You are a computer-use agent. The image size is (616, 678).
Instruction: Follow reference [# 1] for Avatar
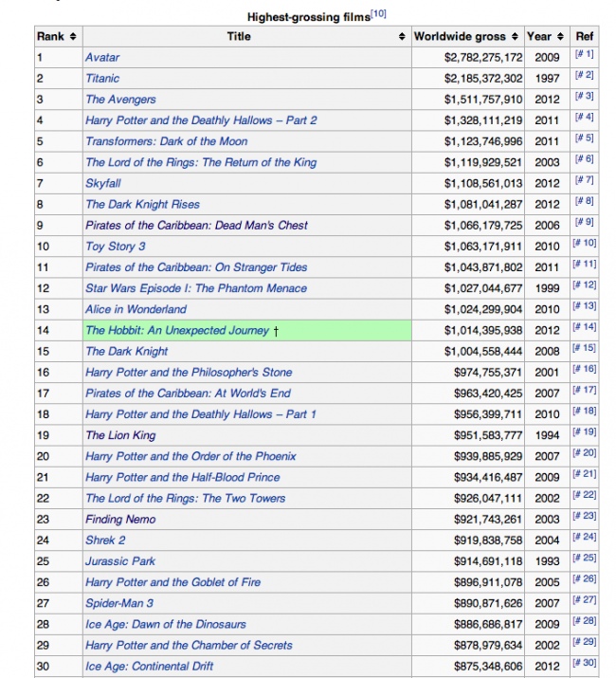click(585, 54)
